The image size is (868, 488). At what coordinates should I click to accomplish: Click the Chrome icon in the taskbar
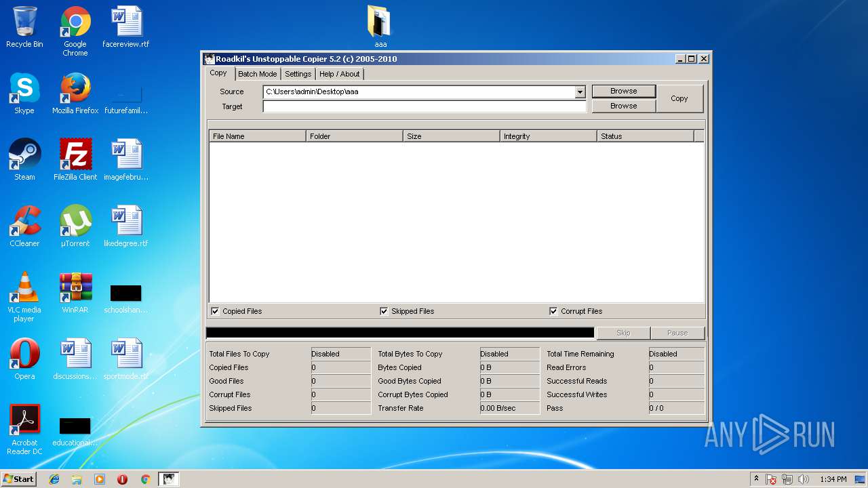(145, 479)
